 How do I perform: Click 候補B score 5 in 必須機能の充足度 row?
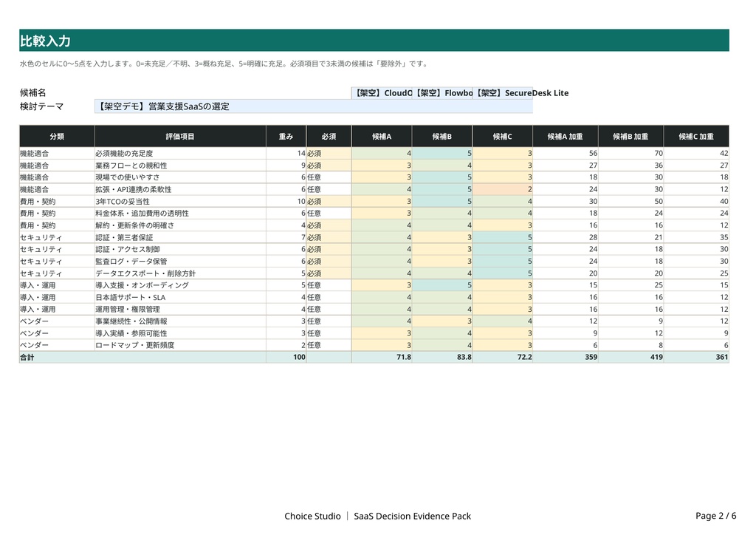(442, 154)
